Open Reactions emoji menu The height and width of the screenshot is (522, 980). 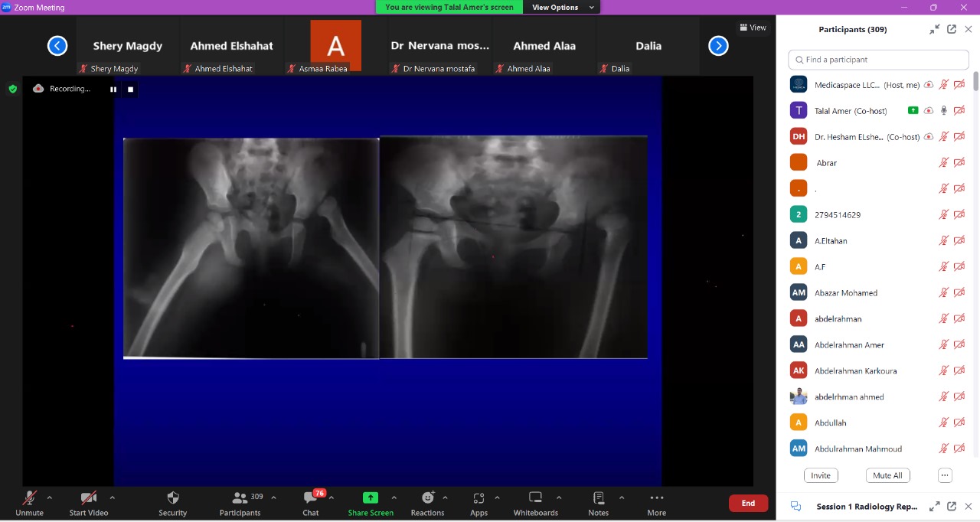coord(427,498)
